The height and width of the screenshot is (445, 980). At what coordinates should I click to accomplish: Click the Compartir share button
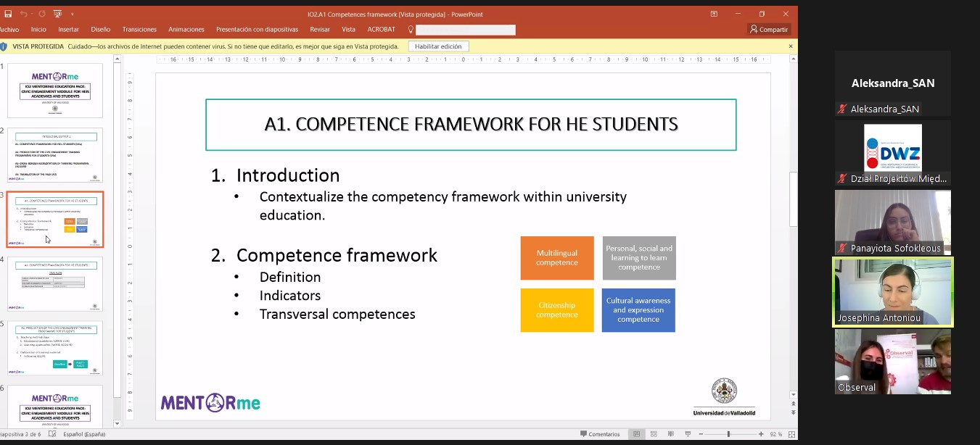point(769,30)
